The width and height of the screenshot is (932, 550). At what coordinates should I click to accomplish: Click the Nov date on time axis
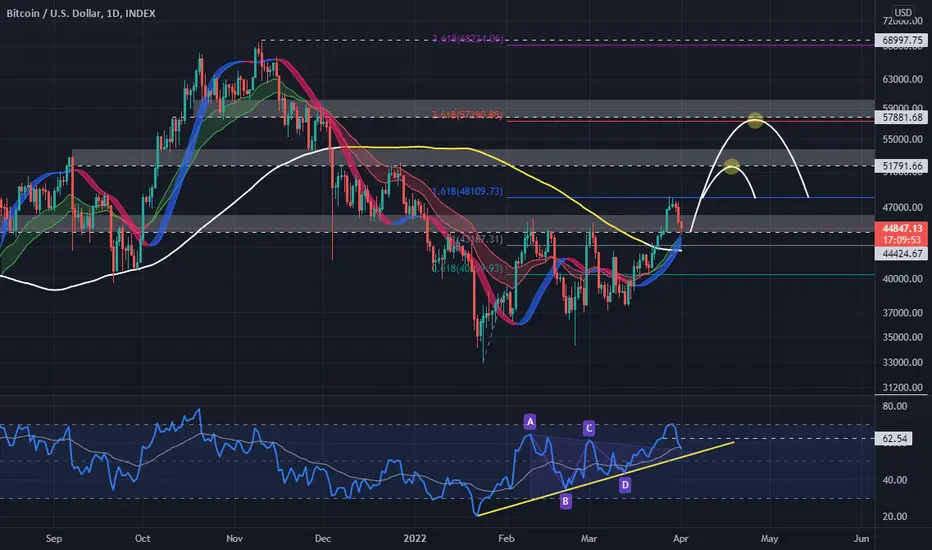tap(235, 539)
